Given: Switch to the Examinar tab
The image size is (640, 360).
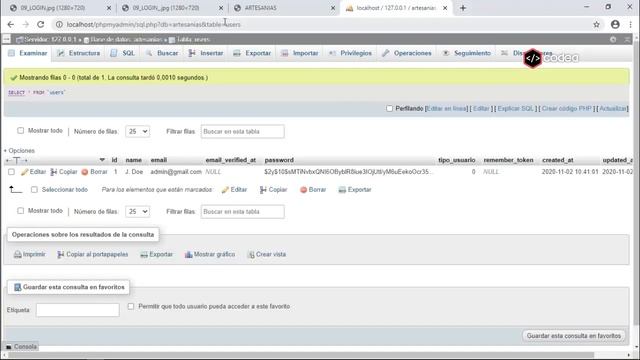Looking at the screenshot, I should point(28,53).
